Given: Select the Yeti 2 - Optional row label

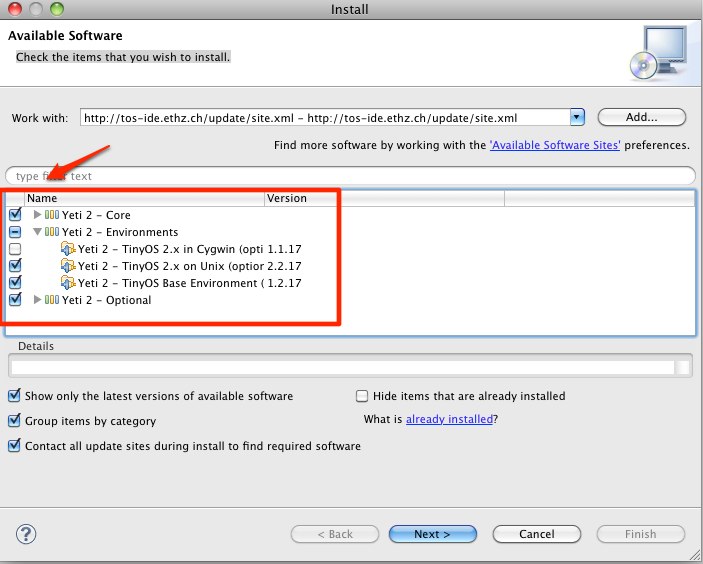Looking at the screenshot, I should (x=107, y=300).
